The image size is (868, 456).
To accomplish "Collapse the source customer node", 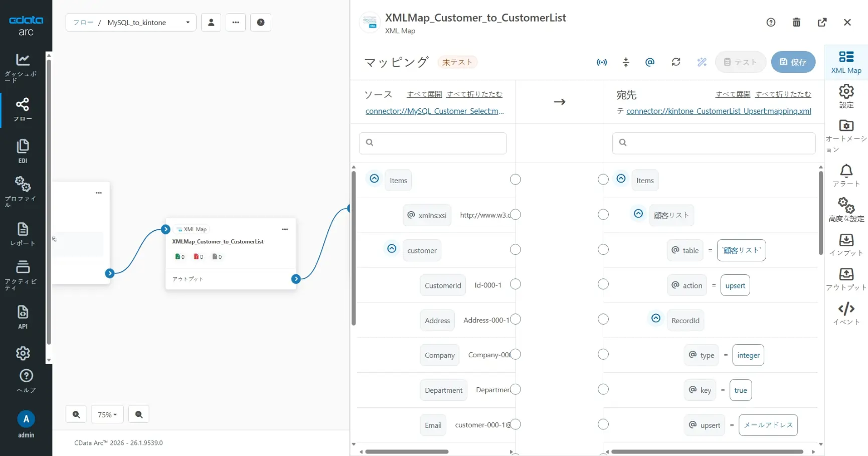I will pyautogui.click(x=392, y=248).
